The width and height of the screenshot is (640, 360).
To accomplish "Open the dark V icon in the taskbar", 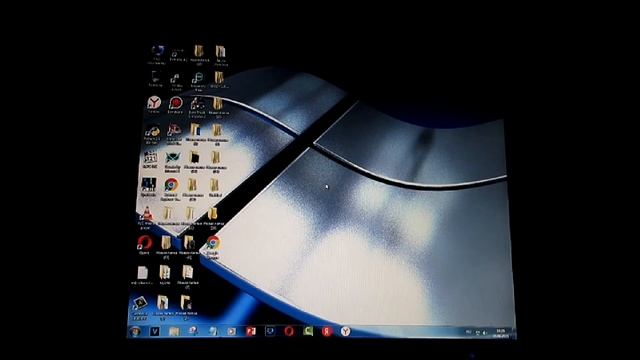I will pos(154,331).
